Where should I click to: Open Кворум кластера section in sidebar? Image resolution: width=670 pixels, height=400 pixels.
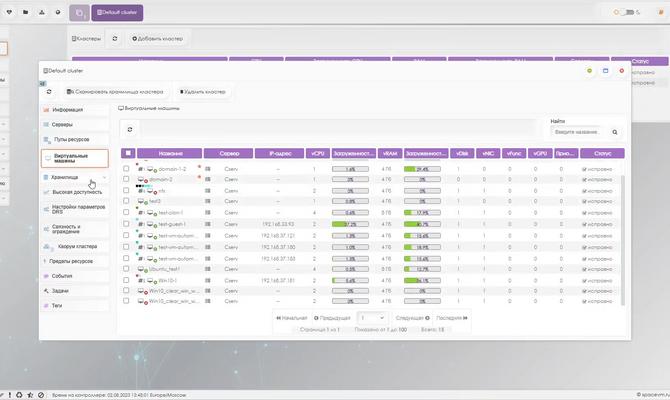point(75,247)
